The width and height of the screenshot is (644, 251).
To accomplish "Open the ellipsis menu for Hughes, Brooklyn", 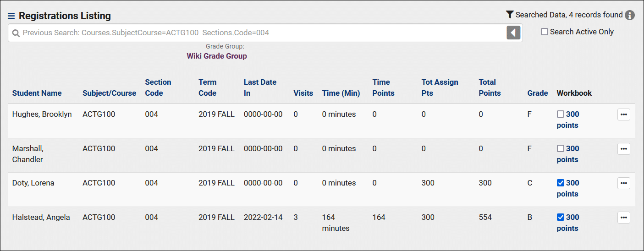I will [x=623, y=115].
